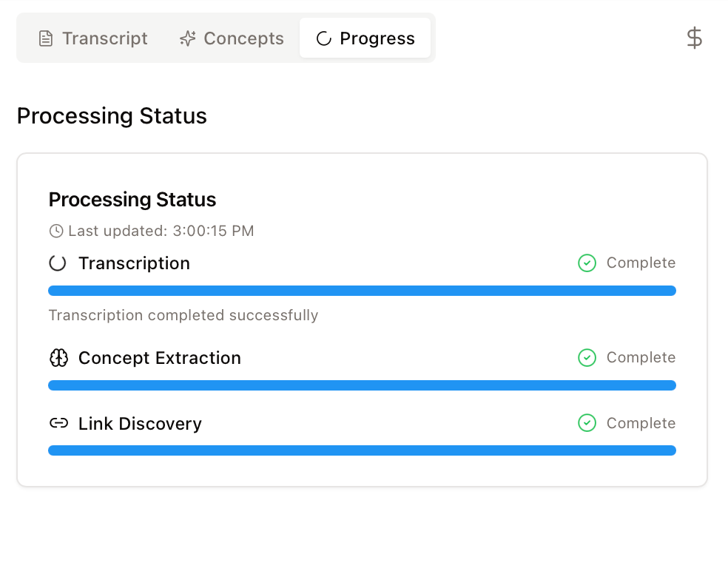Select the Progress tab
728x571 pixels.
point(365,38)
